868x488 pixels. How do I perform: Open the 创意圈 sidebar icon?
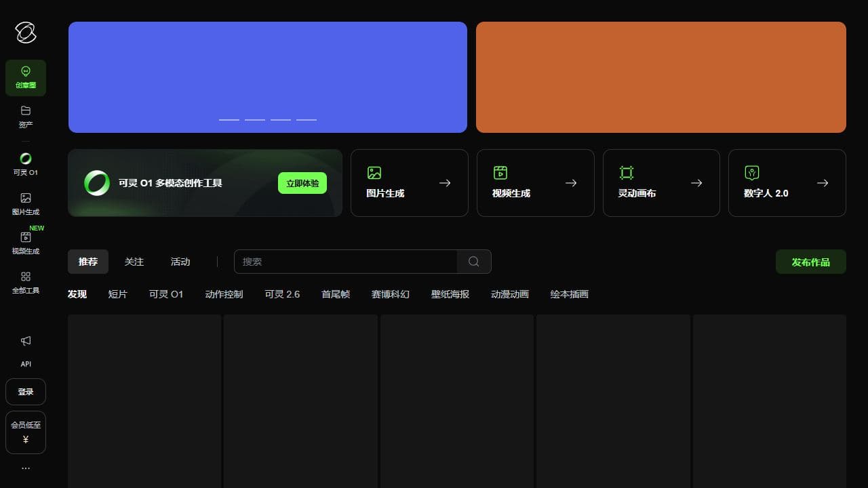(26, 72)
